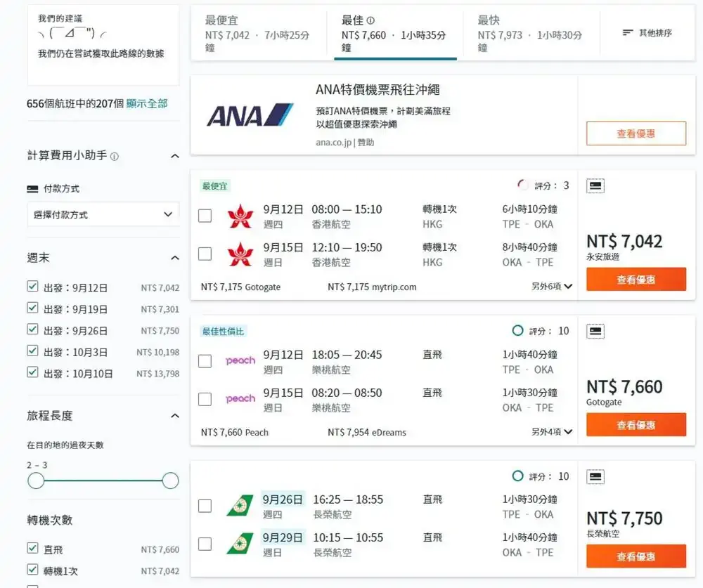This screenshot has height=588, width=703.
Task: Click Hong Kong Airlines logo on 12:10 flight
Action: click(240, 254)
